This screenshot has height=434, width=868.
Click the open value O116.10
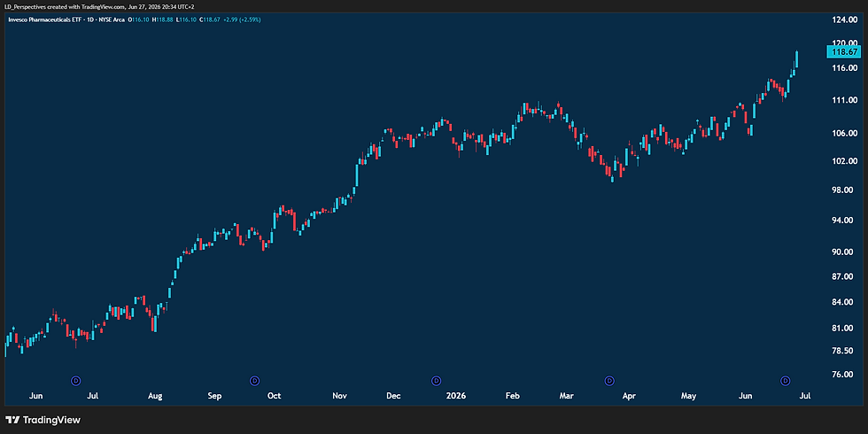(x=136, y=19)
